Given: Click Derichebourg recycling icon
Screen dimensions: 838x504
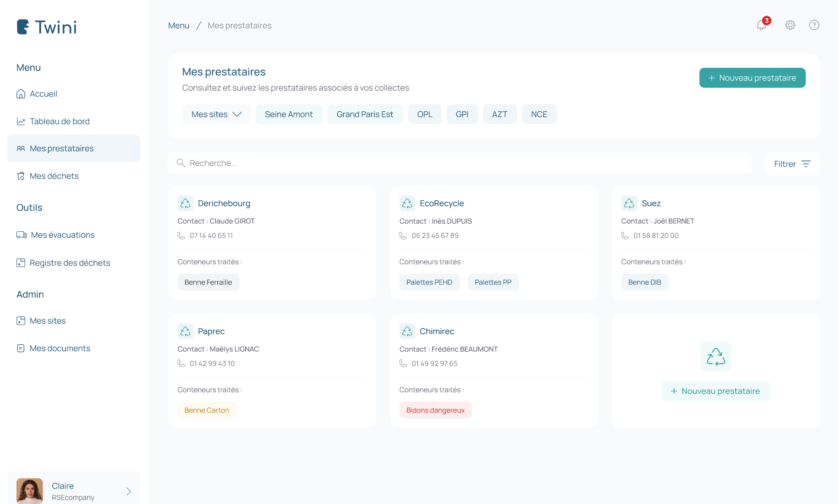Looking at the screenshot, I should (x=185, y=203).
